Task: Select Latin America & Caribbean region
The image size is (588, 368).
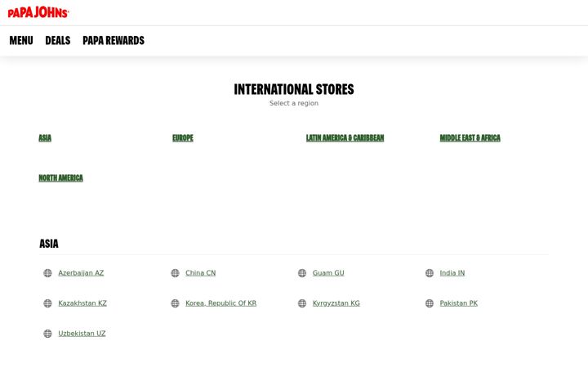Action: coord(345,138)
